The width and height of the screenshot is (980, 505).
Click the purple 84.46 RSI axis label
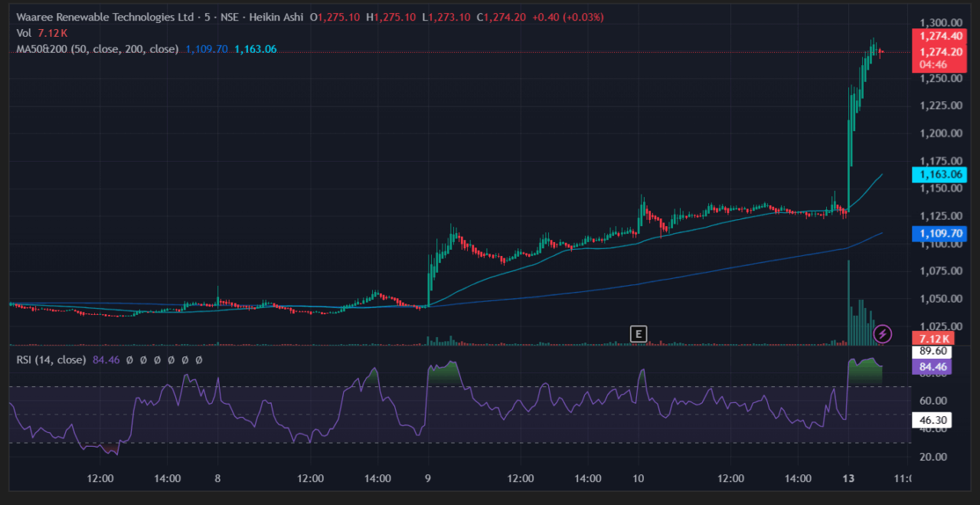(x=933, y=366)
